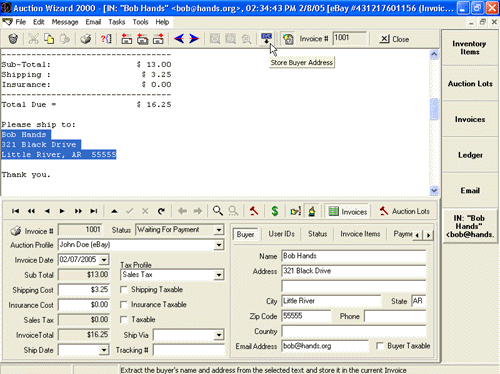Go to previous message with blue left arrow

tap(179, 39)
